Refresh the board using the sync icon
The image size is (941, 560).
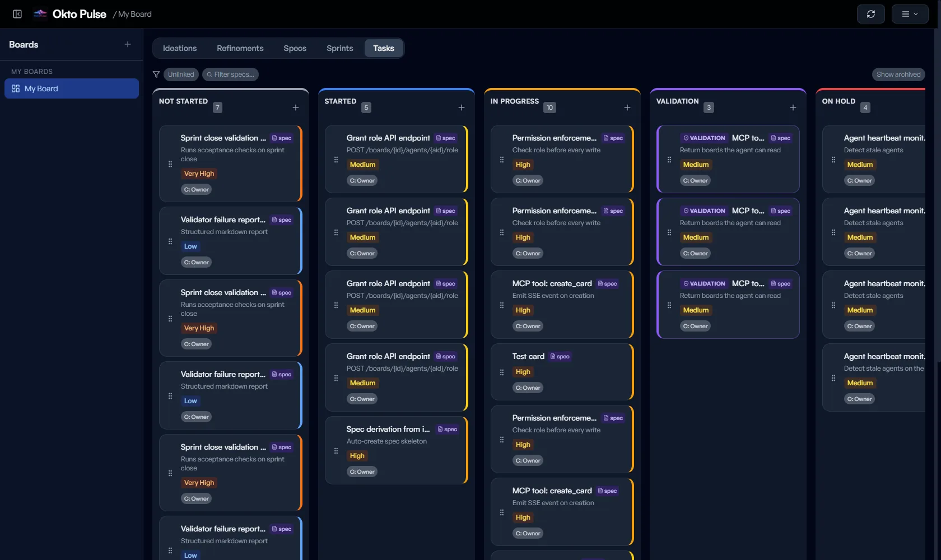click(870, 14)
